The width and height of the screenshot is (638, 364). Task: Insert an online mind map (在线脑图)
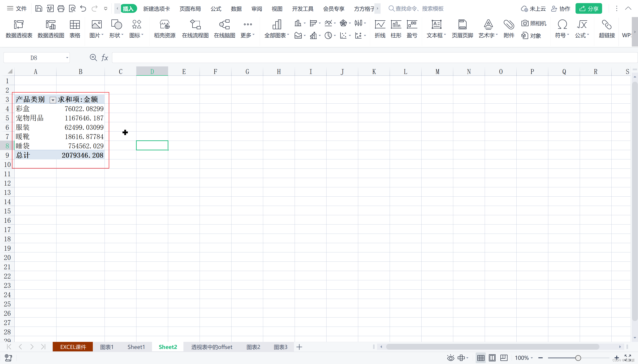tap(224, 29)
